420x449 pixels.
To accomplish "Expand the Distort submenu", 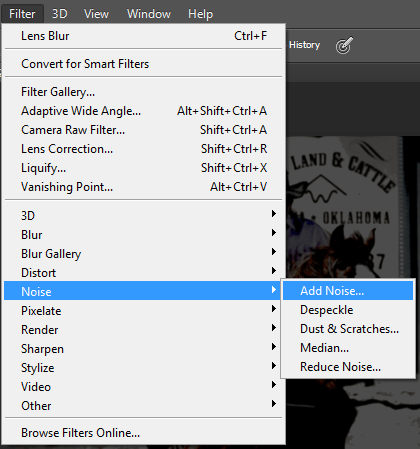I will [144, 273].
